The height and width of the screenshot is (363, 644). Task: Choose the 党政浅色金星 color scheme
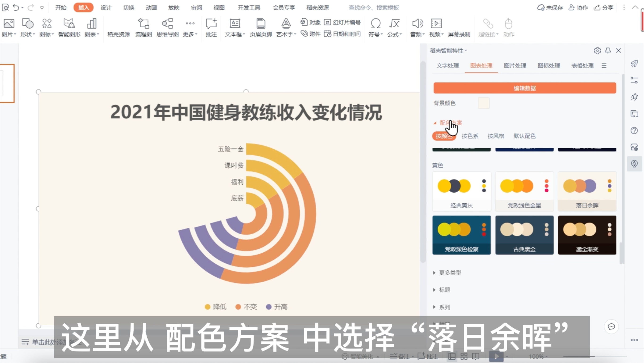[524, 191]
